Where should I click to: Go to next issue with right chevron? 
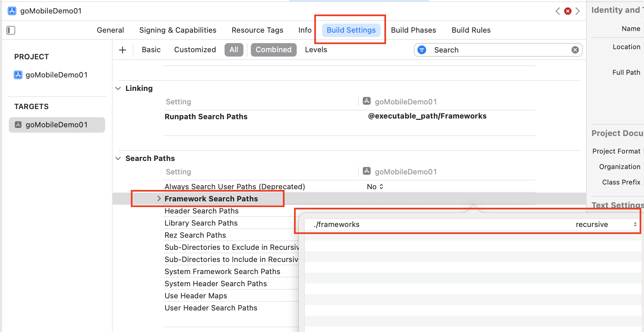pos(578,11)
